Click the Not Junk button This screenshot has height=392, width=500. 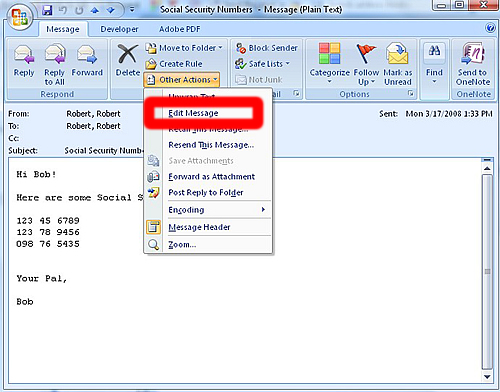pyautogui.click(x=259, y=80)
